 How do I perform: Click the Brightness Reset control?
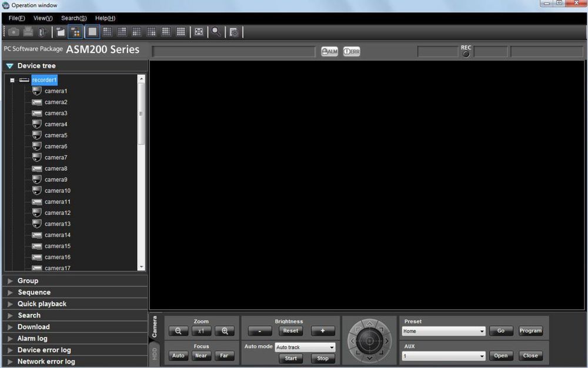[x=290, y=331]
